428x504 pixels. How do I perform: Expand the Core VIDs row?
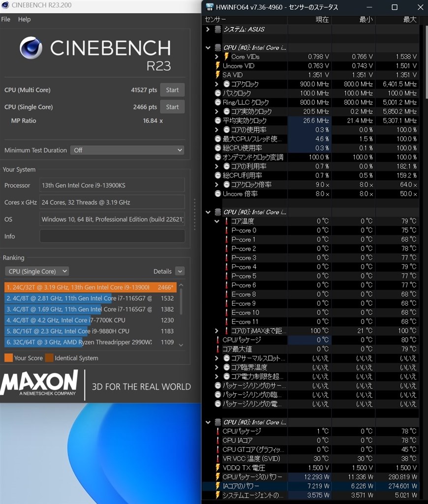(216, 57)
